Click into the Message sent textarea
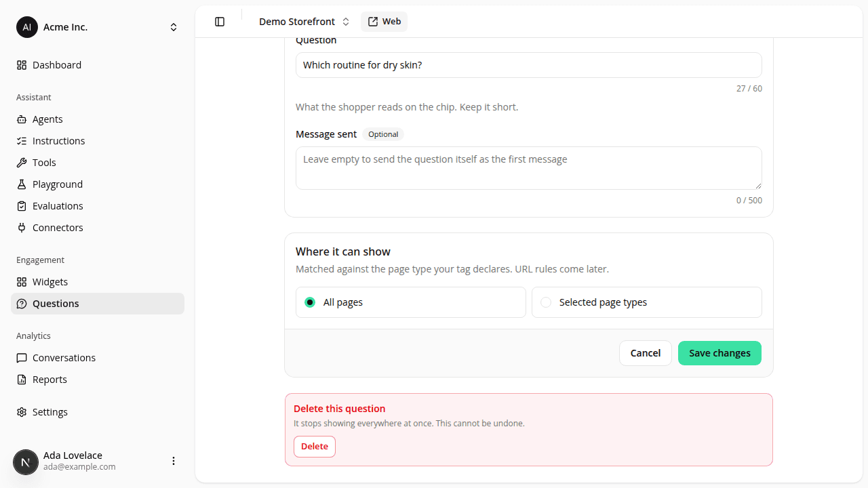 click(x=529, y=168)
